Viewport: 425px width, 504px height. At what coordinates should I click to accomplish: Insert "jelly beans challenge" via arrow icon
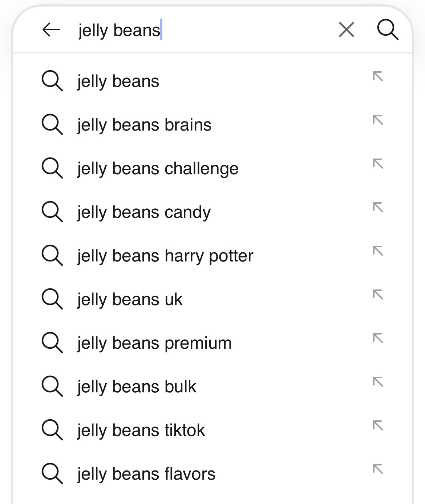[x=378, y=164]
